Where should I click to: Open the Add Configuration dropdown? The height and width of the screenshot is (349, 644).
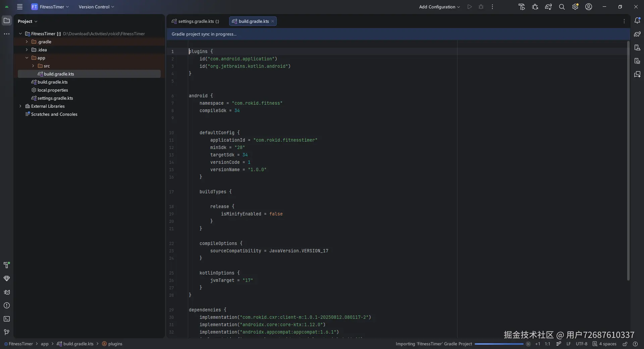[439, 7]
